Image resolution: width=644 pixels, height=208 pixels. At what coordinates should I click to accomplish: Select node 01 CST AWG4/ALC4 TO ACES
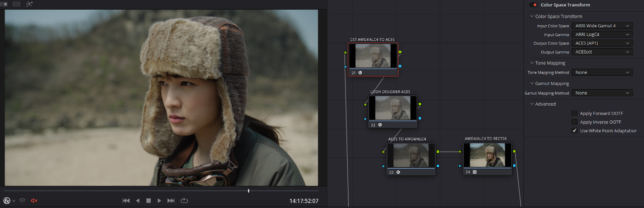click(373, 59)
